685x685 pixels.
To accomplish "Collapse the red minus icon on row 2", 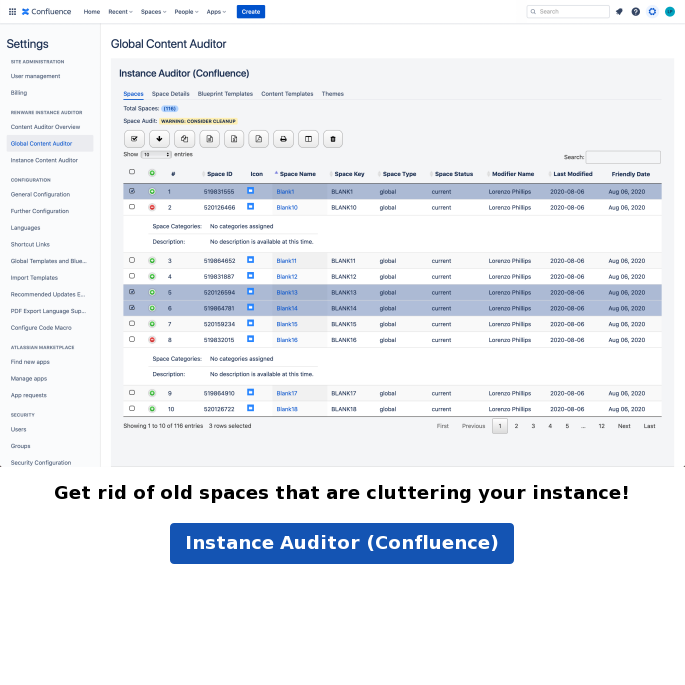I will pyautogui.click(x=152, y=207).
